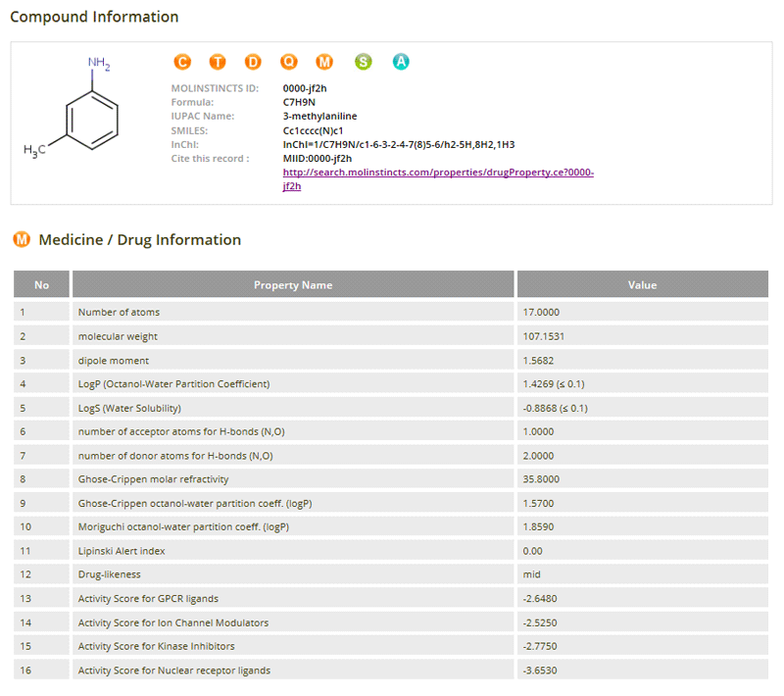The width and height of the screenshot is (784, 696).
Task: Click Activity Score for GPCR ligands
Action: click(148, 599)
